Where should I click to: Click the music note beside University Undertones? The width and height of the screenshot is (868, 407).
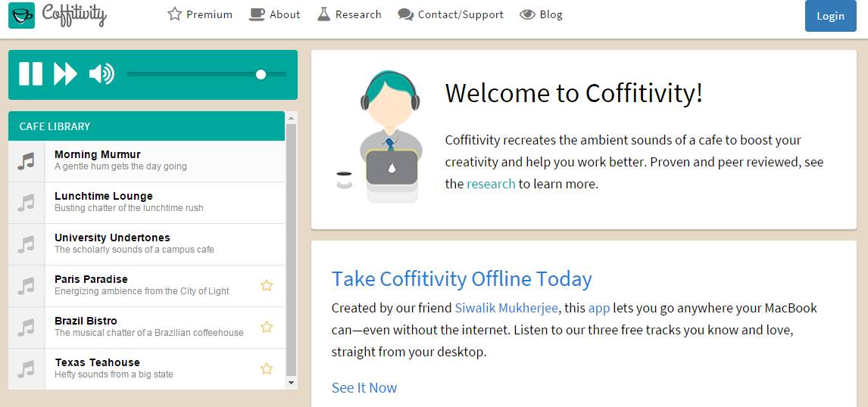click(27, 244)
